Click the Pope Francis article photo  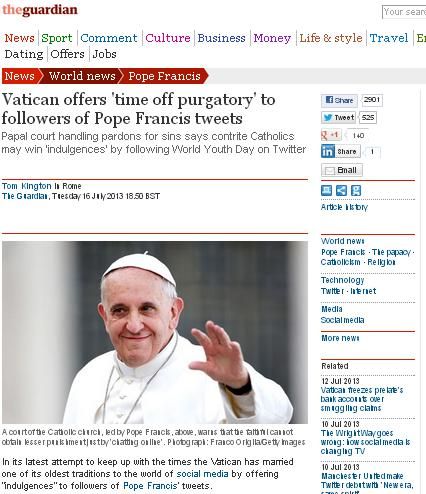[x=155, y=332]
